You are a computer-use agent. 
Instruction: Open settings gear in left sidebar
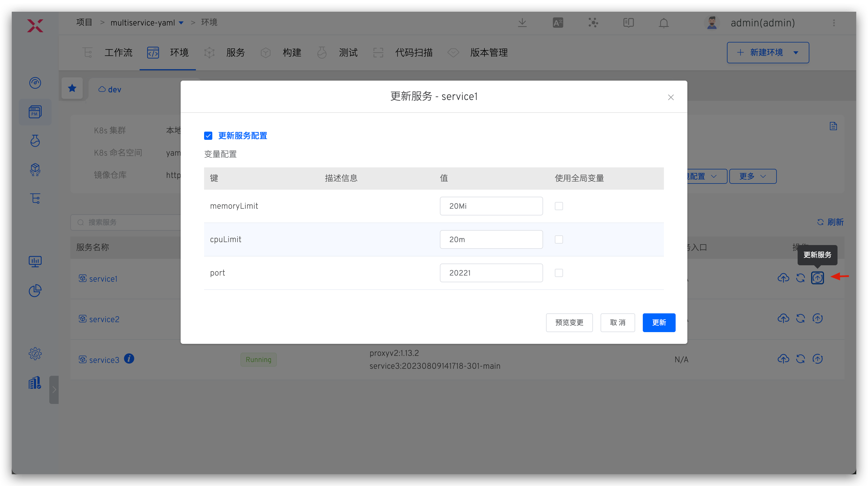pyautogui.click(x=35, y=354)
